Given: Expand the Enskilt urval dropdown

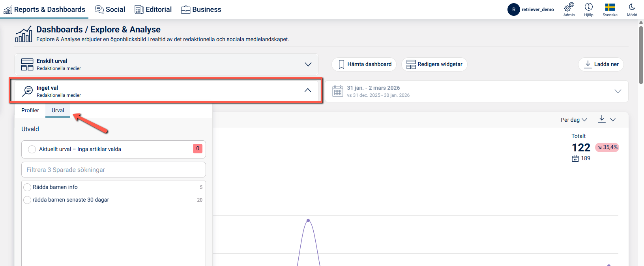Looking at the screenshot, I should click(x=308, y=64).
